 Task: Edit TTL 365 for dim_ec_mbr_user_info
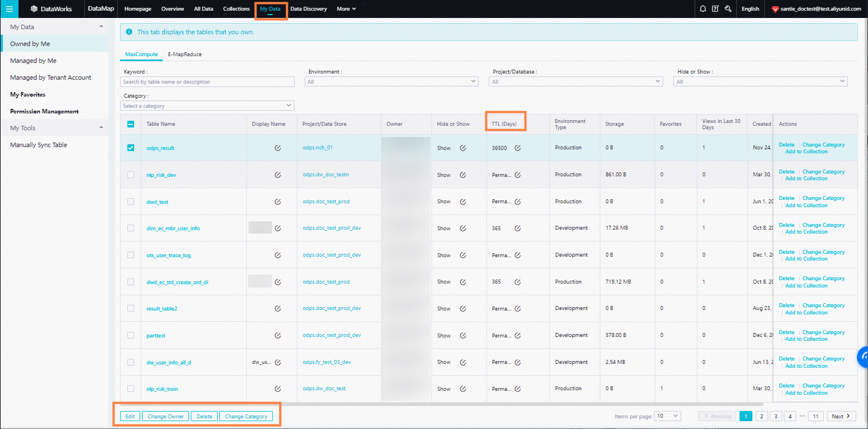coord(518,229)
